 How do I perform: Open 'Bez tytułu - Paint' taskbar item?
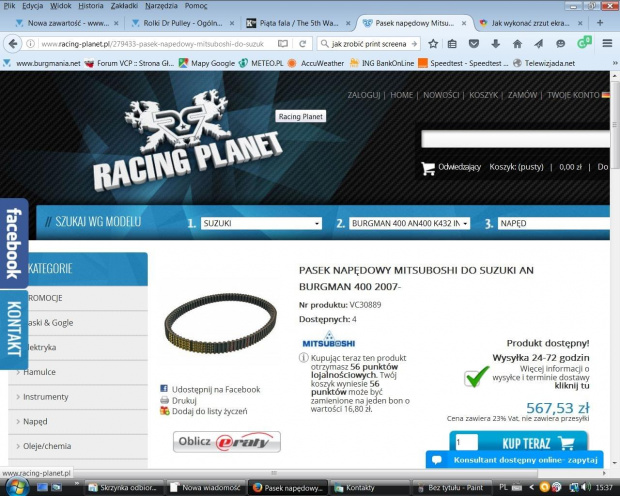point(450,487)
